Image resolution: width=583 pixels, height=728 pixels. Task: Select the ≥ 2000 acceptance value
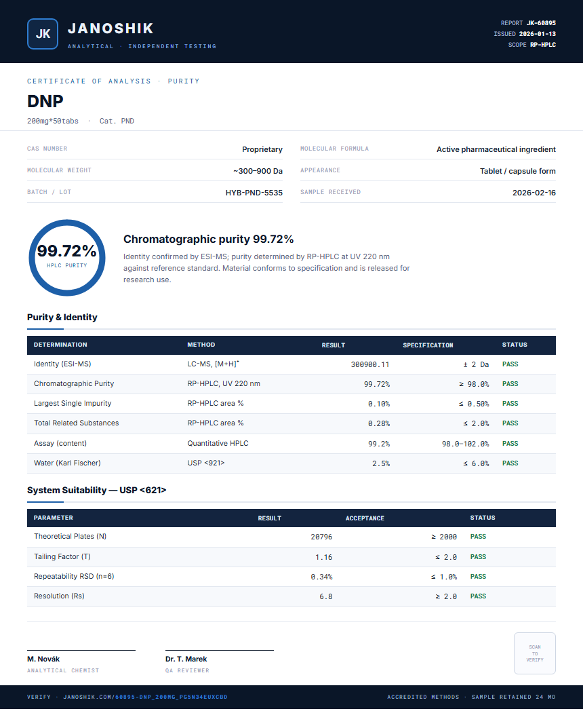tap(444, 537)
